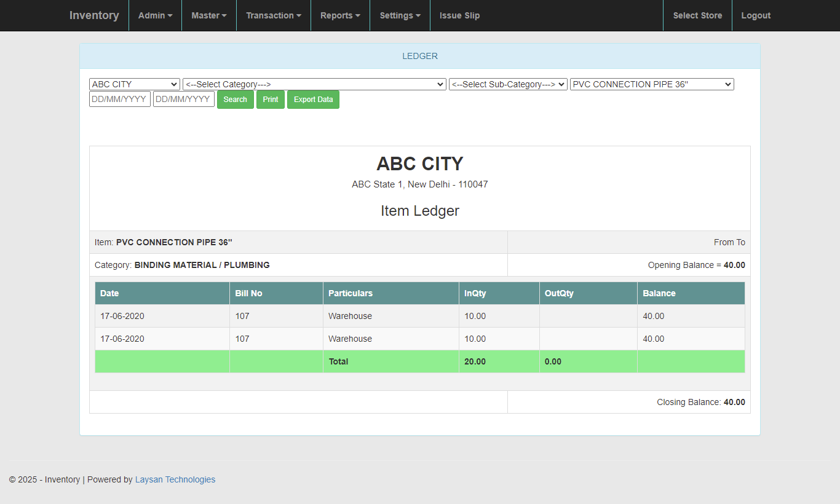Click the Bill No column header
840x504 pixels.
pos(277,293)
